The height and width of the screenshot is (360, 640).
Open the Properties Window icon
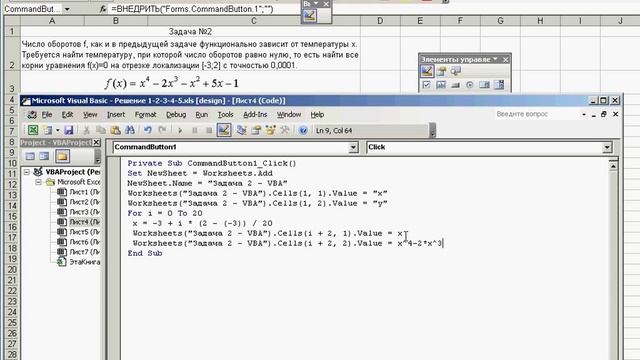(256, 130)
